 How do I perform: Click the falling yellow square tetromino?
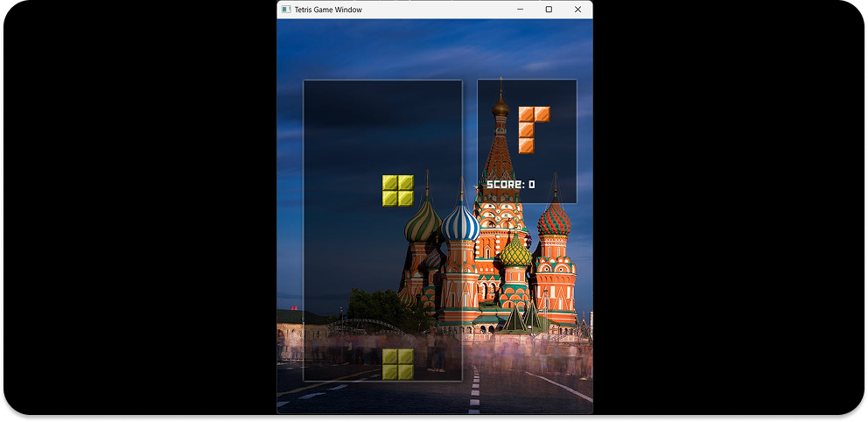pyautogui.click(x=398, y=191)
